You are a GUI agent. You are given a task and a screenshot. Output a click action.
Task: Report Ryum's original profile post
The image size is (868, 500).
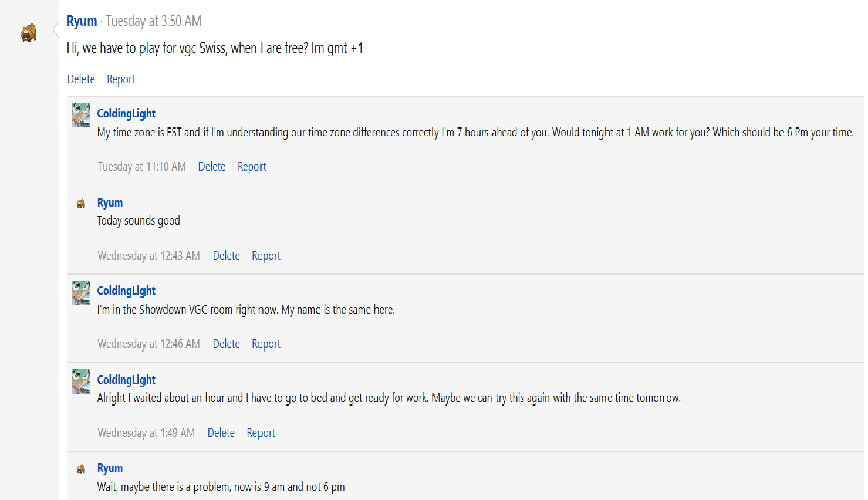[121, 79]
